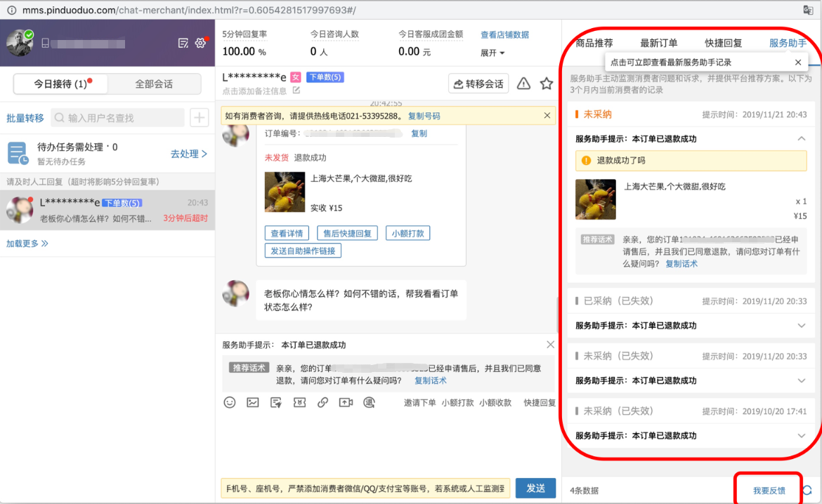Click the mango product thumbnail in chat order card
The height and width of the screenshot is (504, 822).
click(285, 192)
